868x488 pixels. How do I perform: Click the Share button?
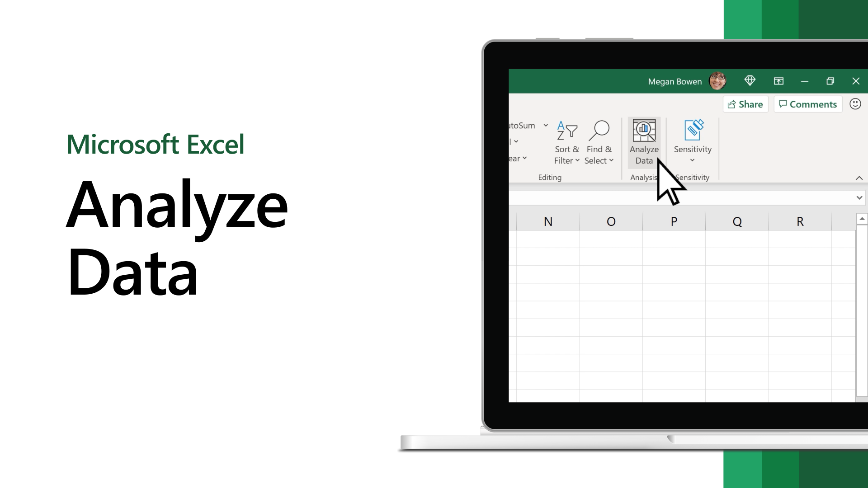click(x=745, y=104)
